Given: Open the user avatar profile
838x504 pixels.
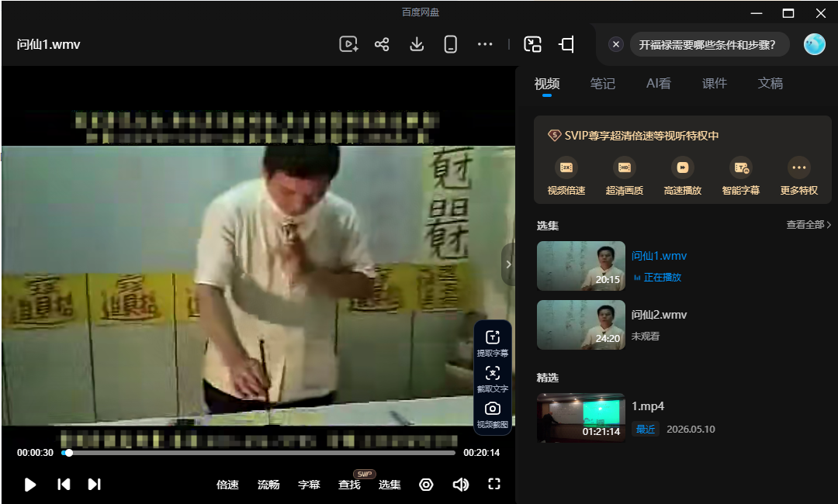Looking at the screenshot, I should (815, 44).
